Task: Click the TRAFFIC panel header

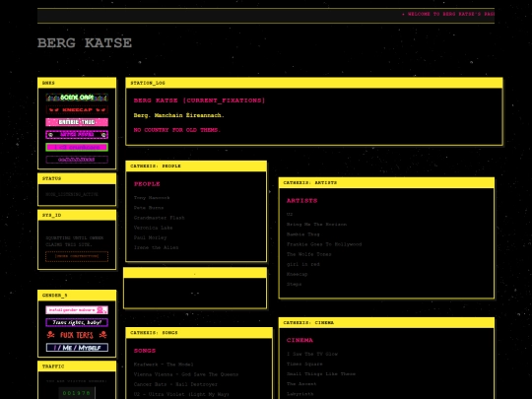Action: coord(77,366)
